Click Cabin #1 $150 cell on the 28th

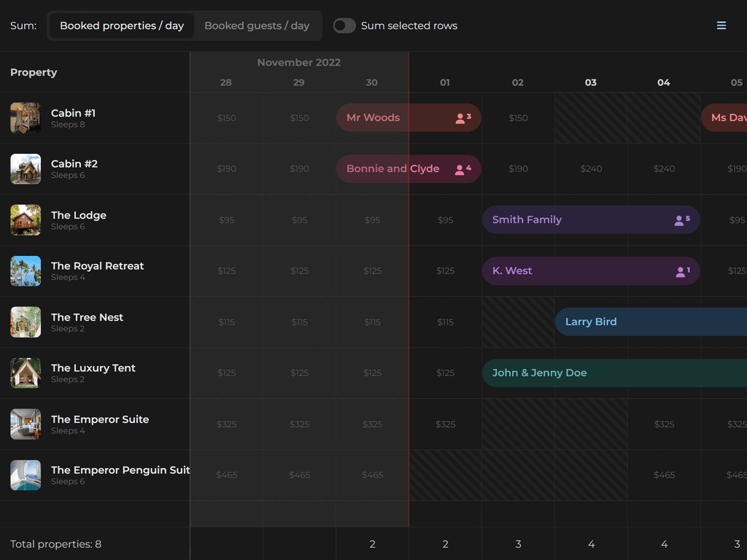(226, 118)
